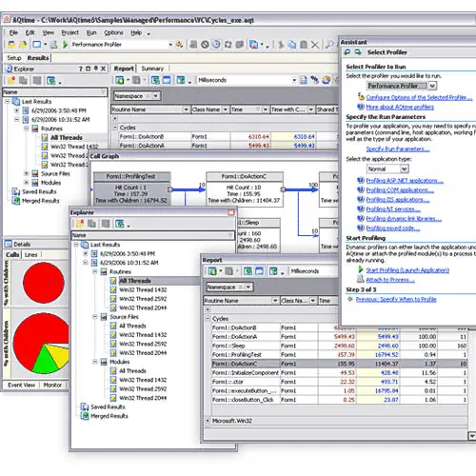Click Attach to Process link

click(x=390, y=280)
